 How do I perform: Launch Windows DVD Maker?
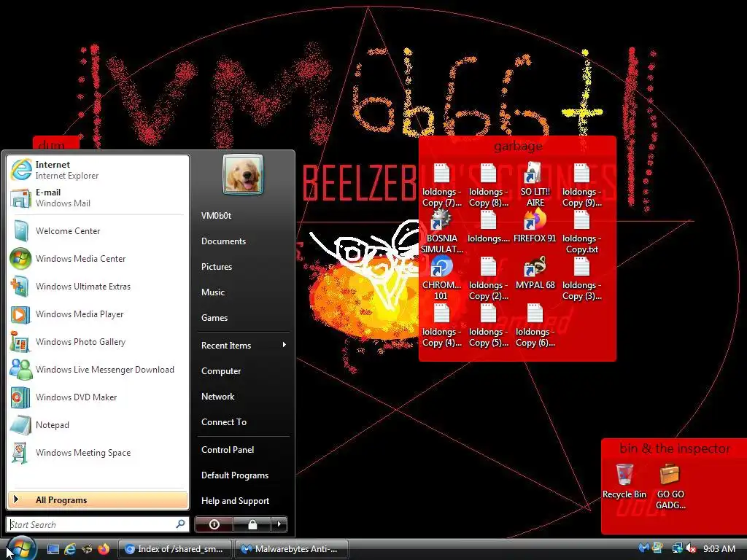(98, 397)
